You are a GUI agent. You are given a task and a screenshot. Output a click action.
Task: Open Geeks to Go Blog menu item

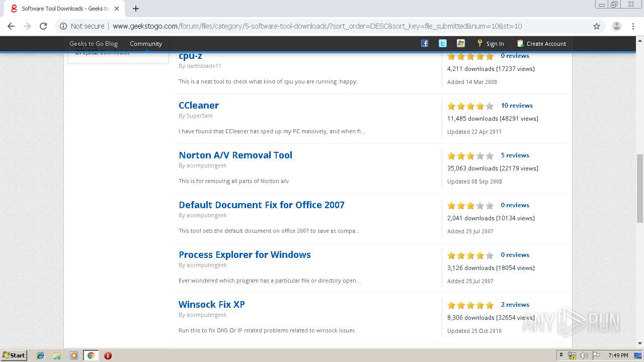tap(94, 44)
